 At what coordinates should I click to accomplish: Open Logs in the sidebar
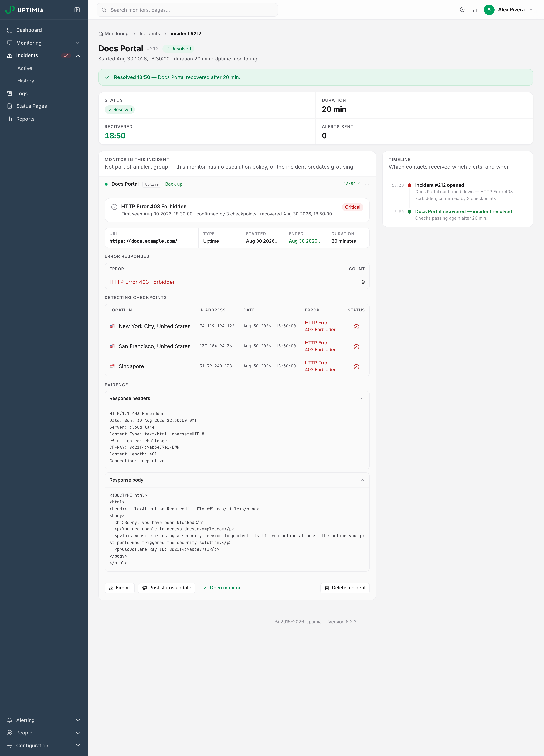44,93
